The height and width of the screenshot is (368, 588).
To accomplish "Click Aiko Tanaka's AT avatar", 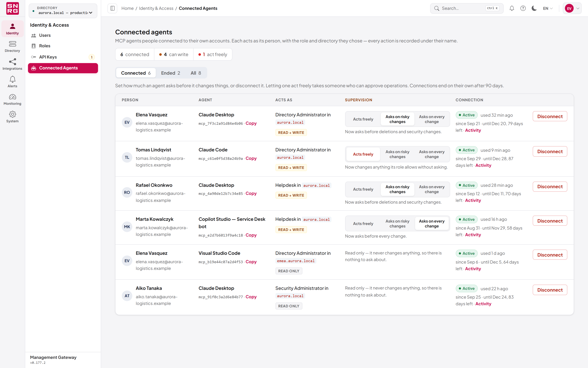I will [x=127, y=296].
